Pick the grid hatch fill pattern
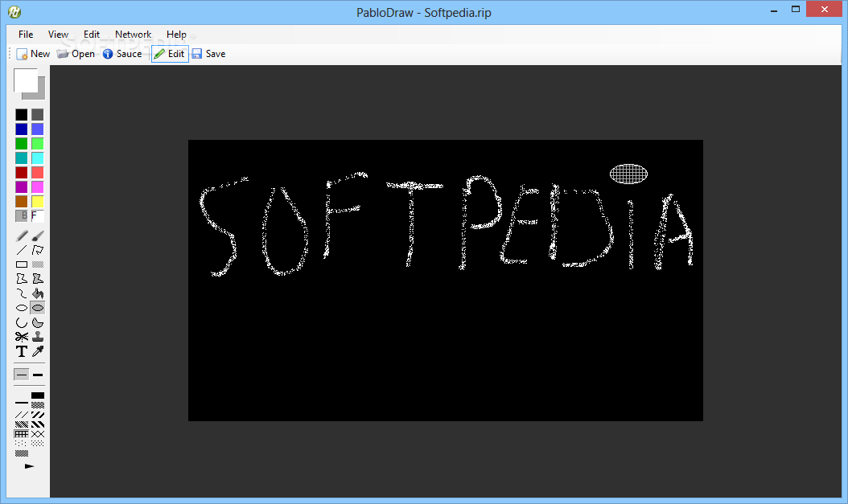Viewport: 848px width, 504px height. [x=22, y=434]
